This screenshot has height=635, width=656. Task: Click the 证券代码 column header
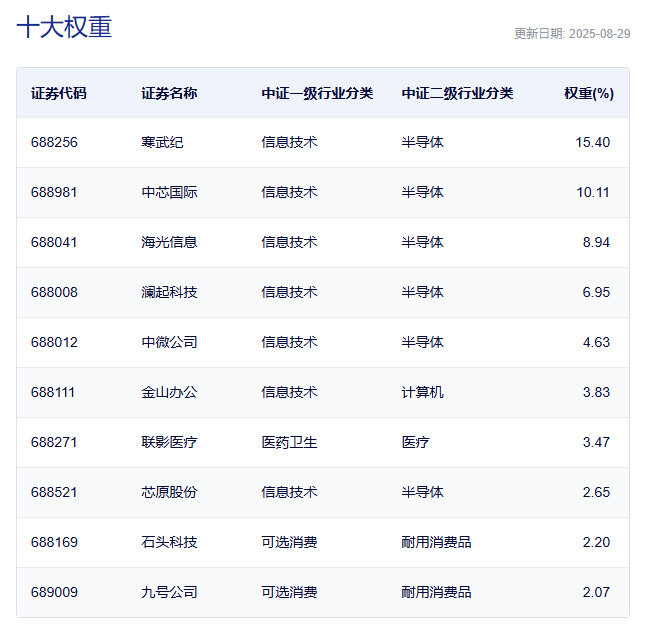(x=59, y=93)
